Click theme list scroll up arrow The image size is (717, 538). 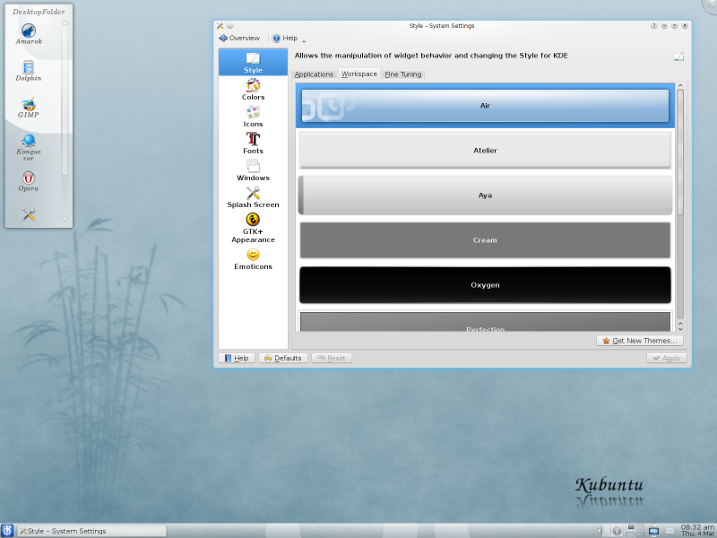coord(680,85)
